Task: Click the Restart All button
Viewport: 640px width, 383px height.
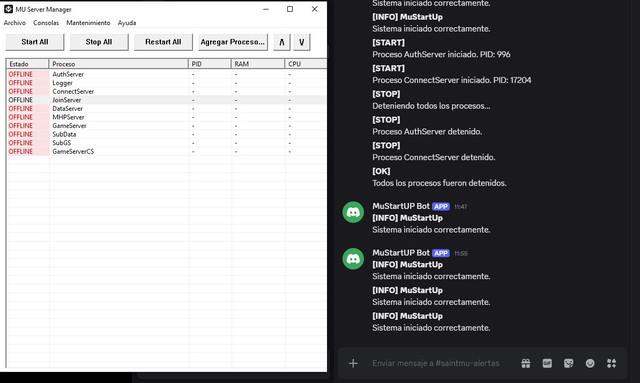Action: tap(163, 42)
